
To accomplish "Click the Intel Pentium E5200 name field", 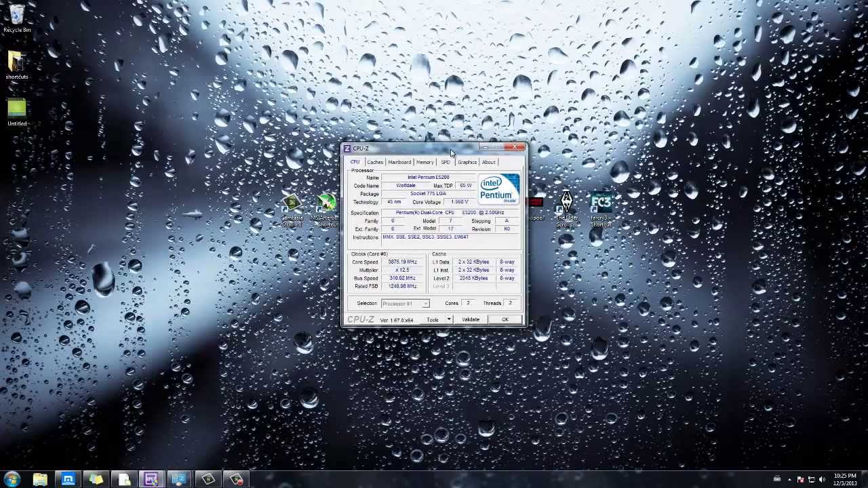I will [x=429, y=178].
